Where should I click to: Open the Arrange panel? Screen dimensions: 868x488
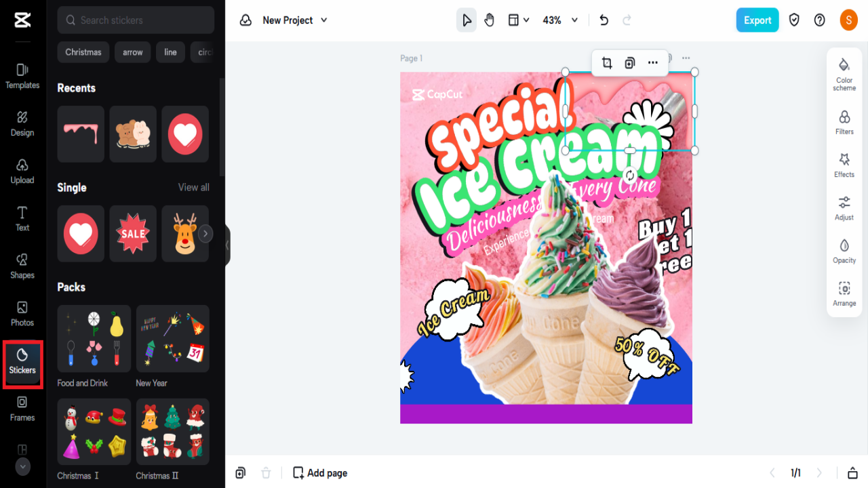(844, 294)
